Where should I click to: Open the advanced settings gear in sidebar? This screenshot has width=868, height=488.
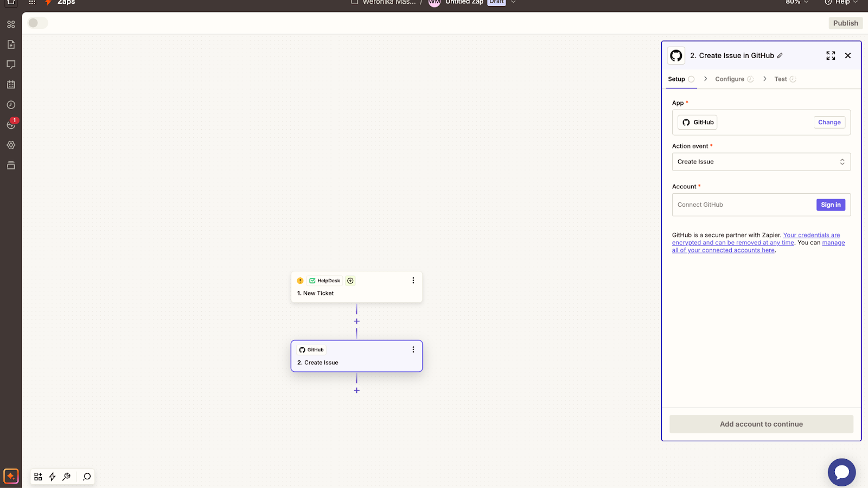click(11, 145)
